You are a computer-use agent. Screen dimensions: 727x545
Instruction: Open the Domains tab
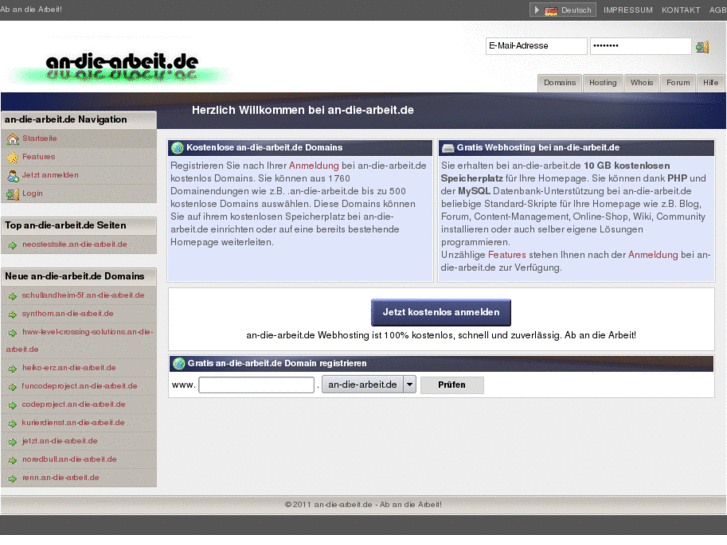[559, 83]
